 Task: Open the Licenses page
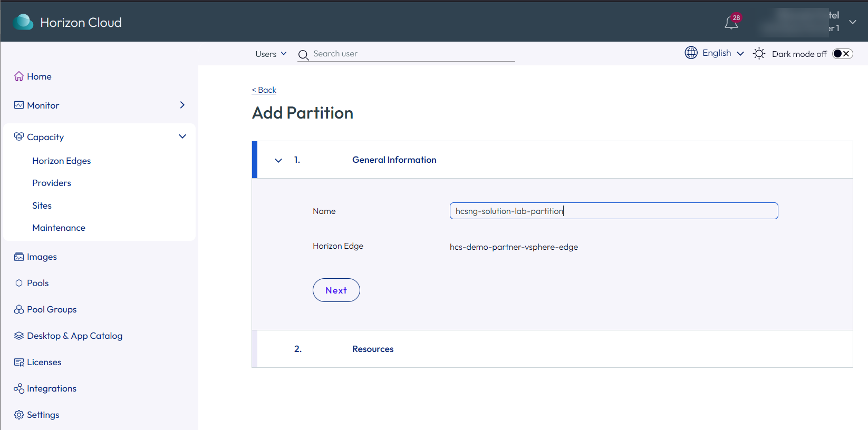coord(44,362)
